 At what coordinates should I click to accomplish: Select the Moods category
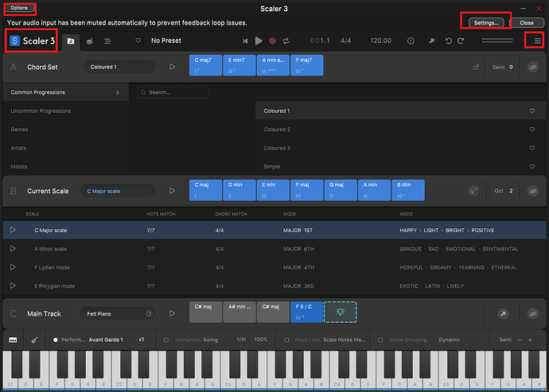click(66, 167)
